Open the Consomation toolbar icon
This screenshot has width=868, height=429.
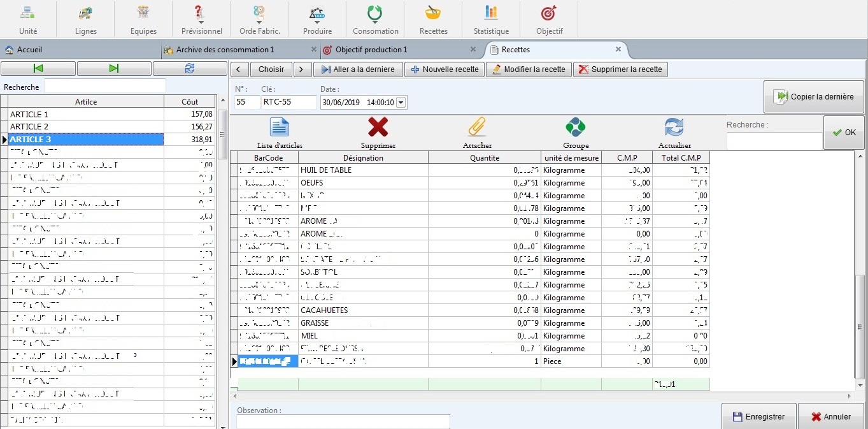coord(375,13)
